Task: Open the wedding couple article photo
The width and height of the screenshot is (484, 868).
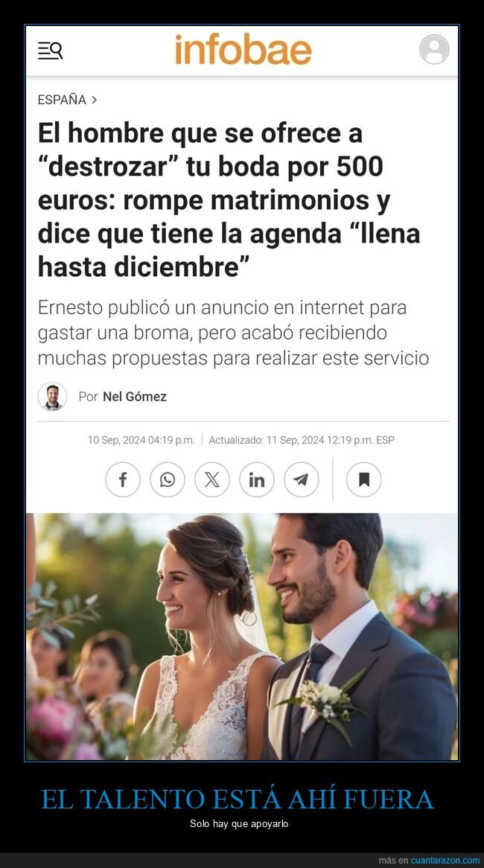Action: point(242,636)
